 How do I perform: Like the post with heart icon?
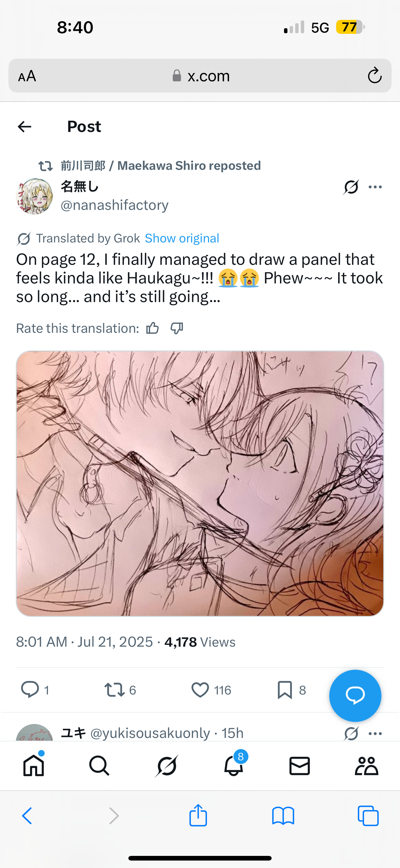point(200,689)
